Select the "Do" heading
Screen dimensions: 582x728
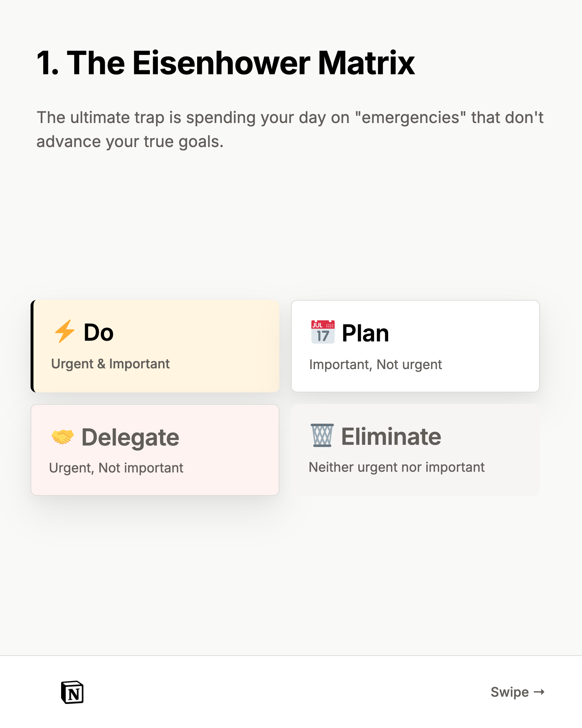tap(99, 332)
